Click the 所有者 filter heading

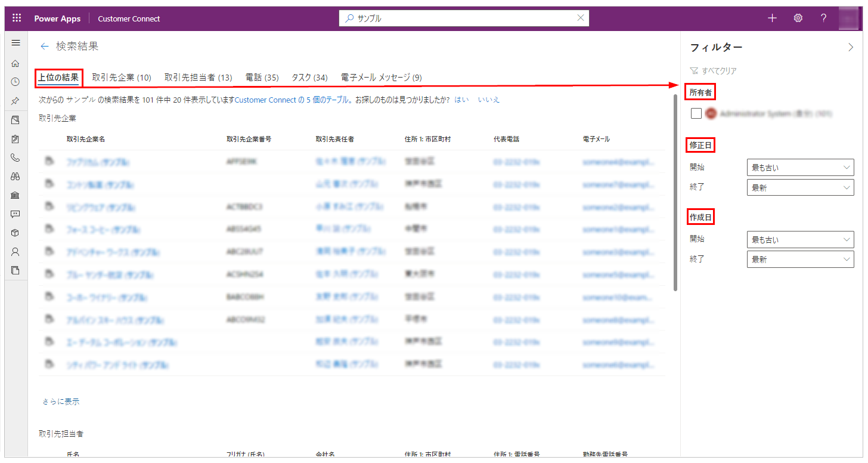click(x=700, y=92)
